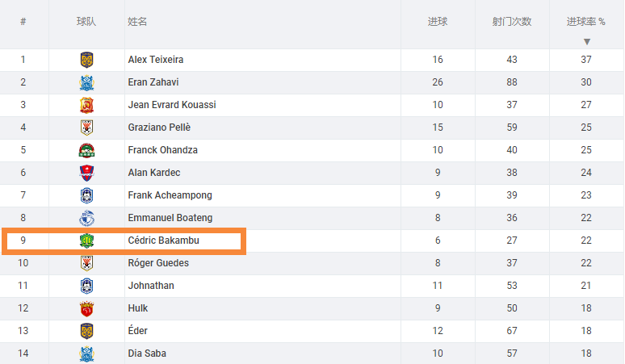Viewport: 625px width, 364px height.
Task: Click the red club crest next to Hulk
Action: (86, 308)
